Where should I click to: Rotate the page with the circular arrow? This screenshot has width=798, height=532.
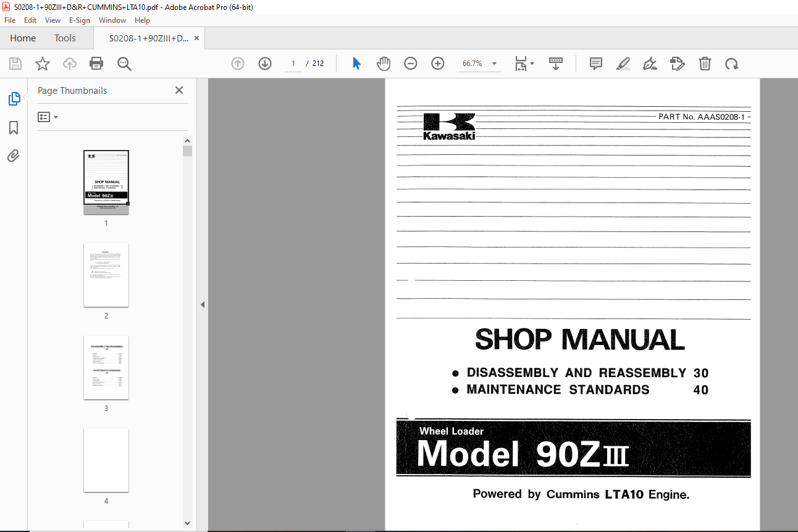[732, 64]
